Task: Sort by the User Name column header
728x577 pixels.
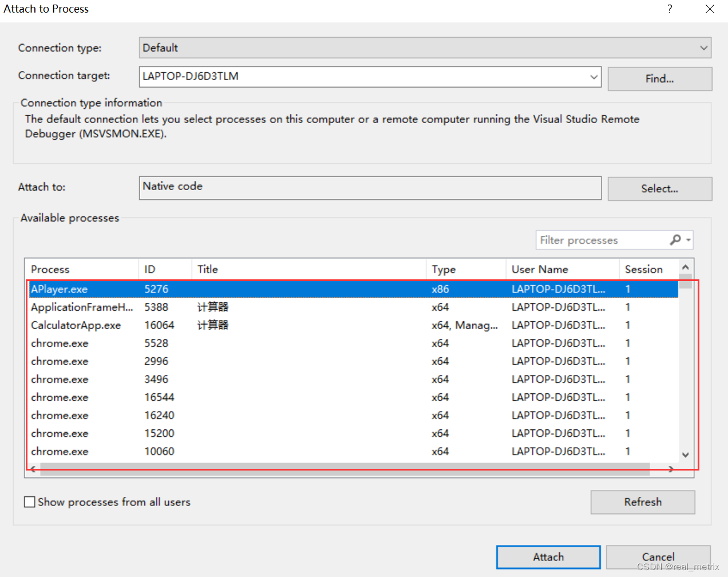Action: pos(562,270)
